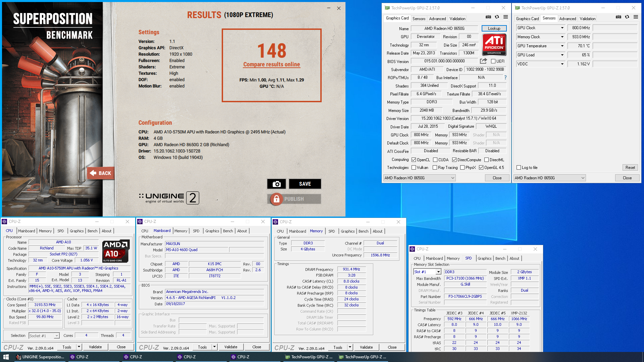Click Close in the CPU-Z Mainboard window
The image size is (644, 362).
pos(257,347)
